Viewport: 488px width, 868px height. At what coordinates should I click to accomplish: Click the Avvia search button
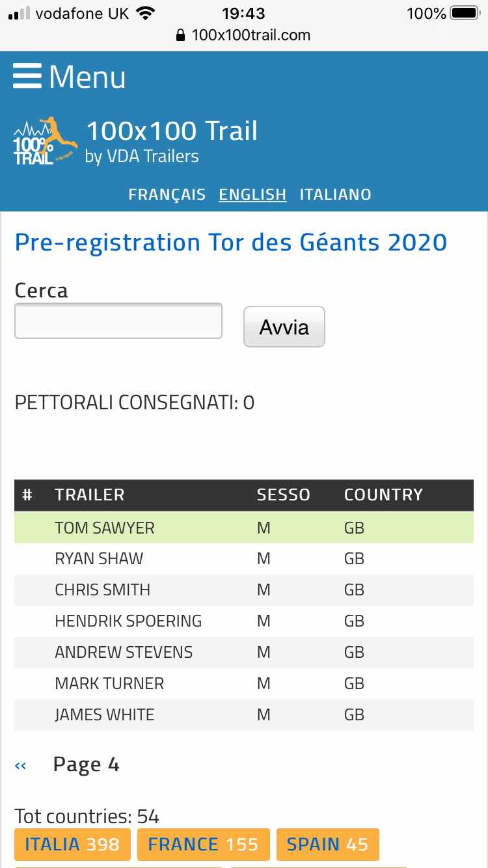coord(284,327)
